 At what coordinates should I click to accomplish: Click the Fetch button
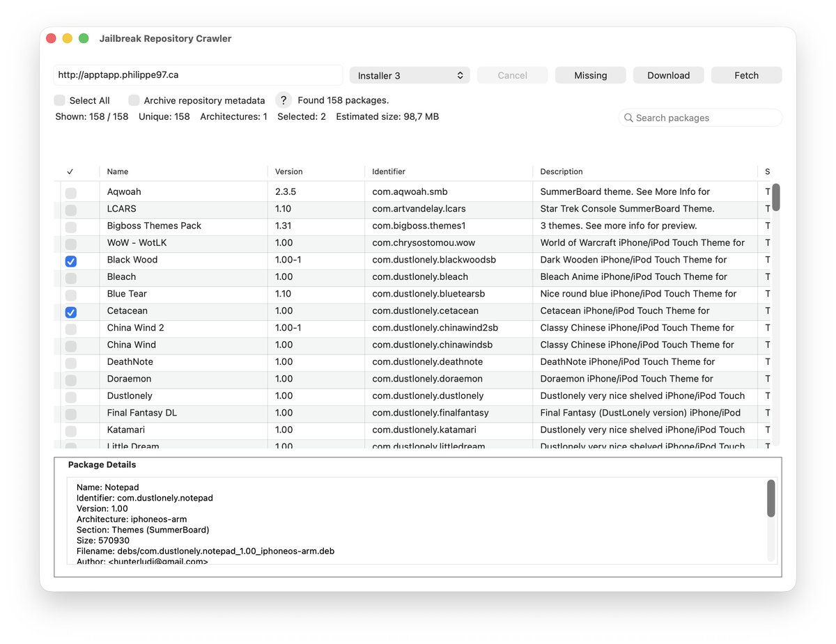(747, 75)
